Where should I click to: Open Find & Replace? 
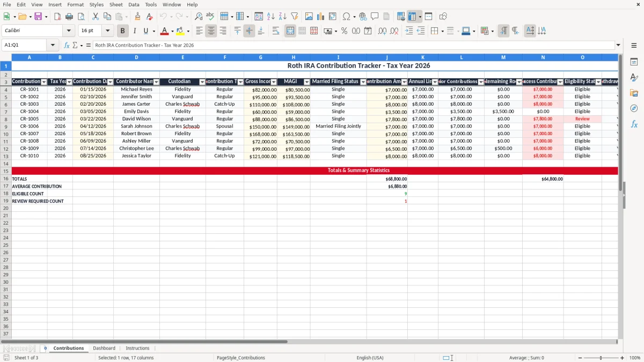(x=199, y=17)
